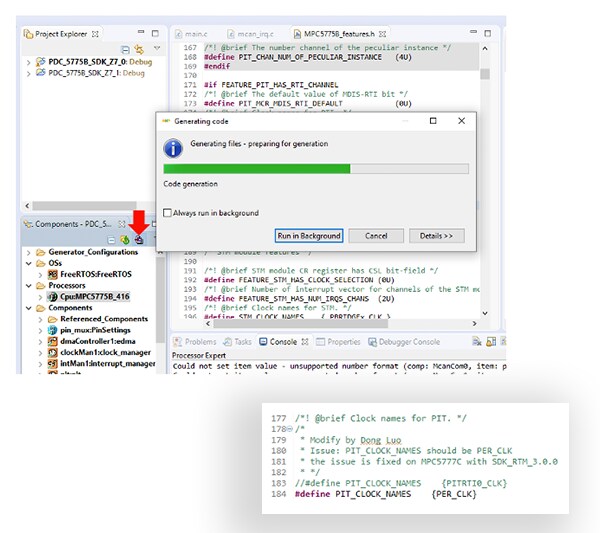Open the Problems tab

point(196,341)
